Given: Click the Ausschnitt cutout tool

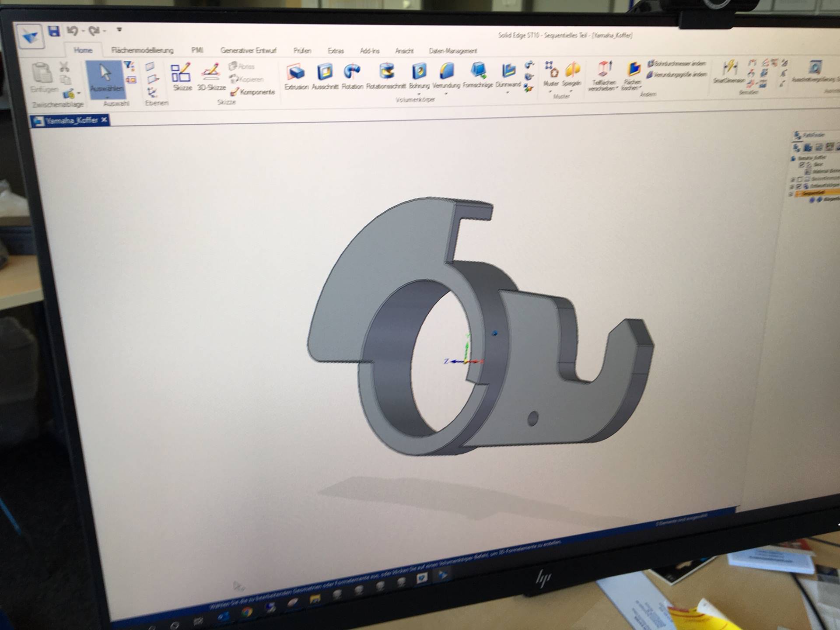Looking at the screenshot, I should click(325, 72).
